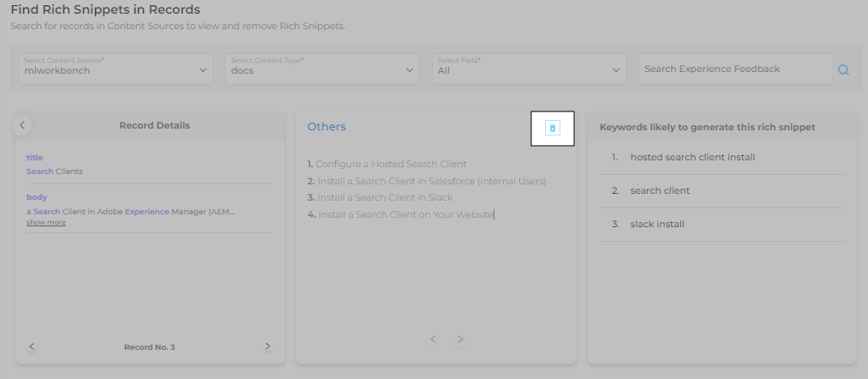This screenshot has width=868, height=379.
Task: Click 'Install a Search Client in Slack' item
Action: [384, 198]
